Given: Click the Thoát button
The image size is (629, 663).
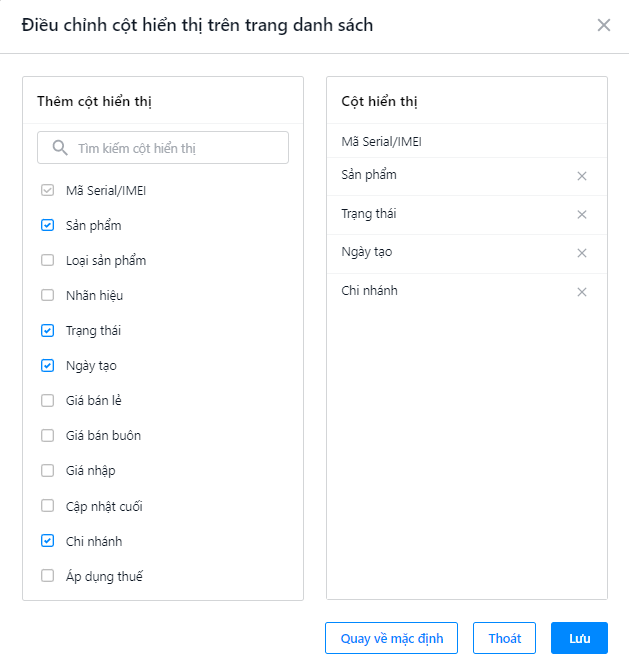Looking at the screenshot, I should [x=504, y=638].
